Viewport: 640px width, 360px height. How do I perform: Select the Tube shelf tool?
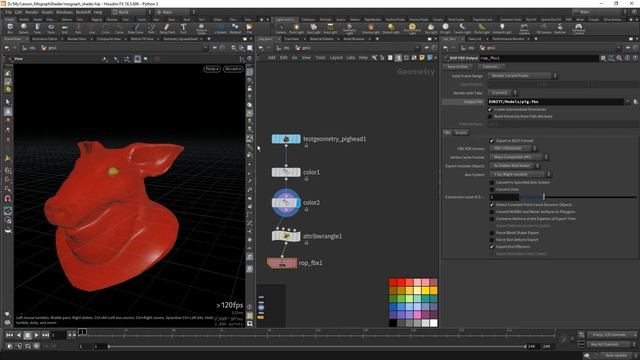coord(37,28)
